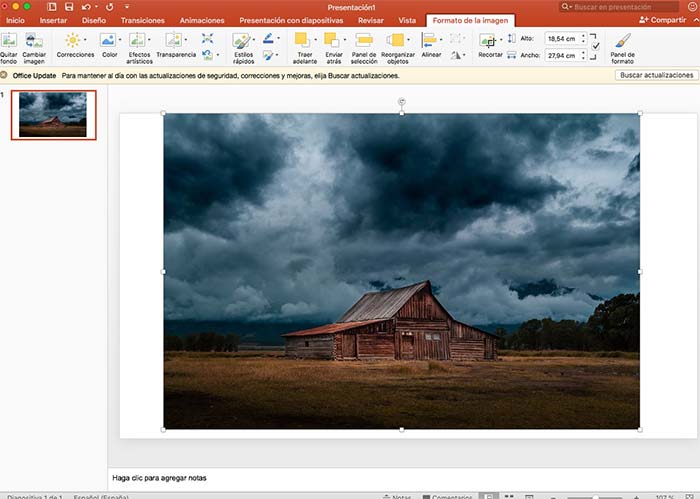Click the rotation handle above the picture
This screenshot has height=499, width=700.
point(402,102)
